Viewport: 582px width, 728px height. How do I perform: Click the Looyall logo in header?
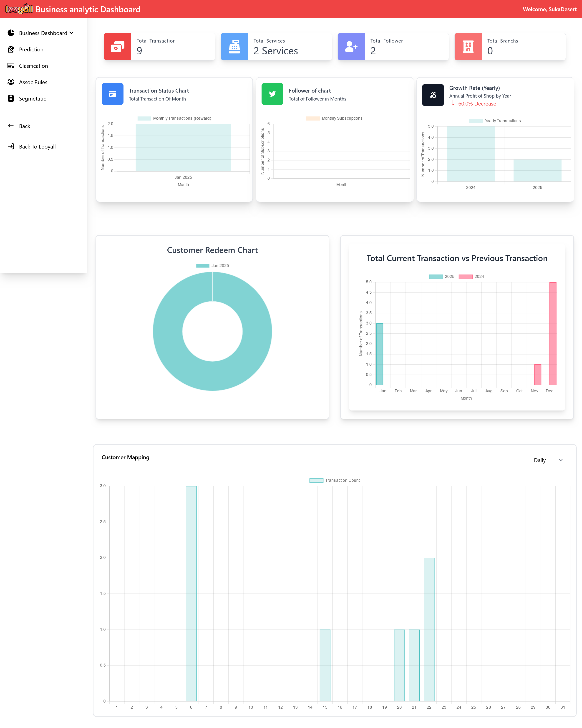(19, 9)
